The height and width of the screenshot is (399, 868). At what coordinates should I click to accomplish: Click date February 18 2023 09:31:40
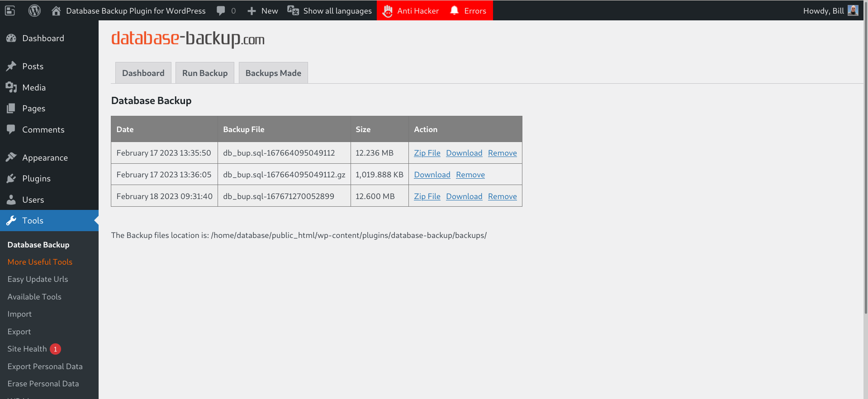164,197
